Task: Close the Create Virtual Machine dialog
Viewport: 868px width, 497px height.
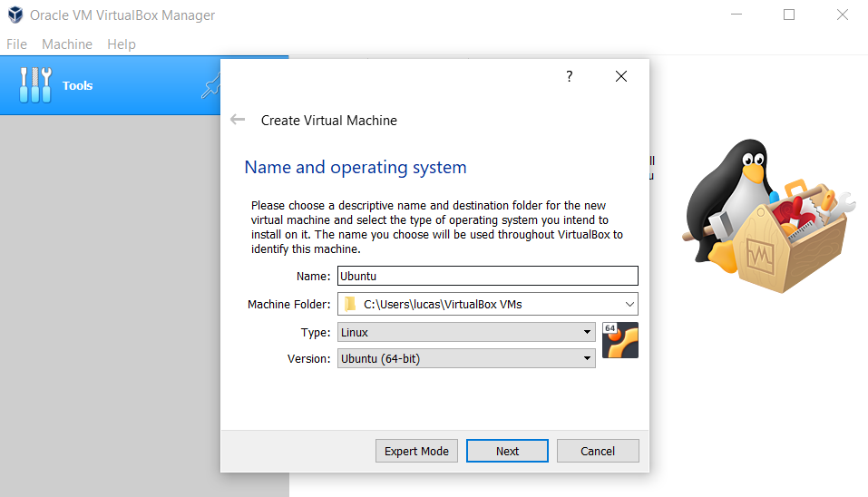Action: 621,76
